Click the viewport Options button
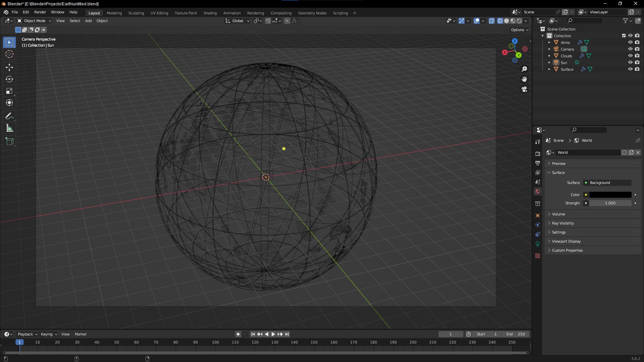The width and height of the screenshot is (644, 362). [x=519, y=30]
